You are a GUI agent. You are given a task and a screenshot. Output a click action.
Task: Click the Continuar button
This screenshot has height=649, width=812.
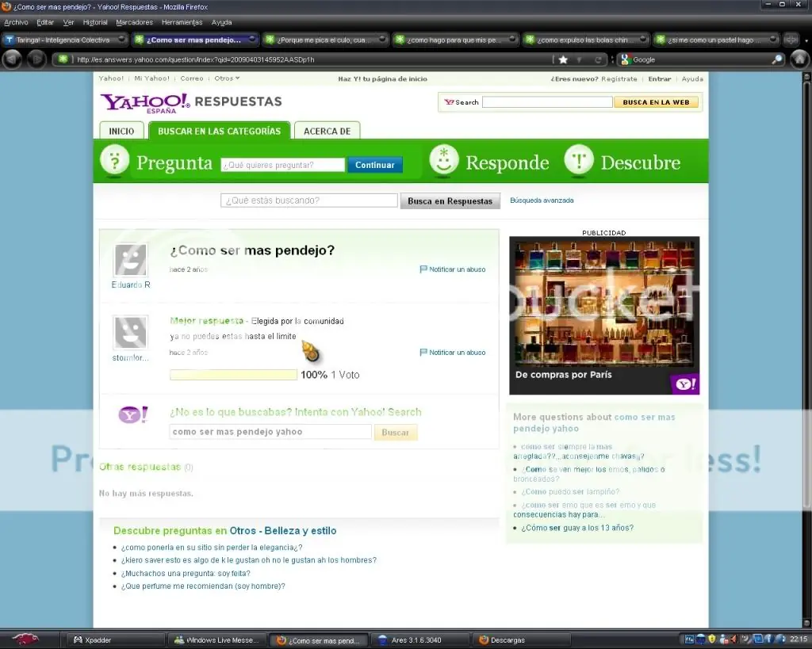point(375,165)
